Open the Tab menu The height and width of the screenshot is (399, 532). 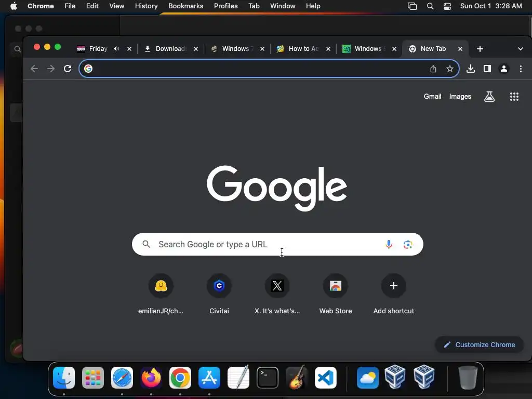[254, 6]
